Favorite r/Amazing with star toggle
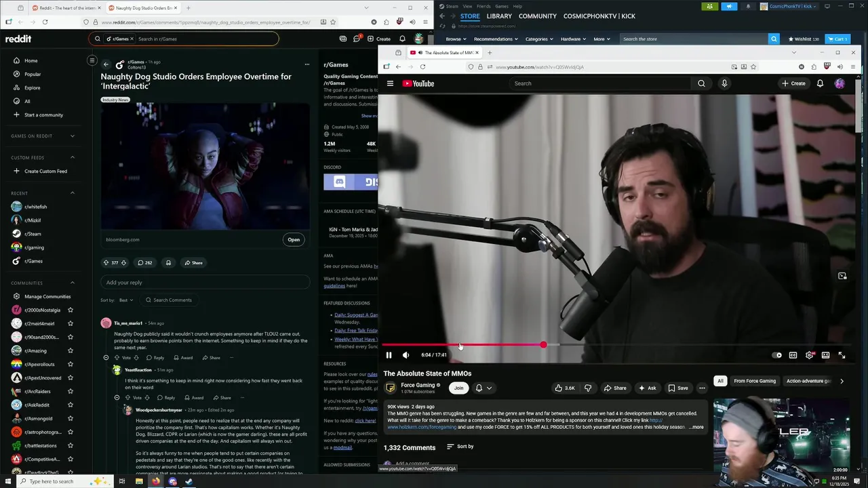The height and width of the screenshot is (488, 868). tap(71, 350)
